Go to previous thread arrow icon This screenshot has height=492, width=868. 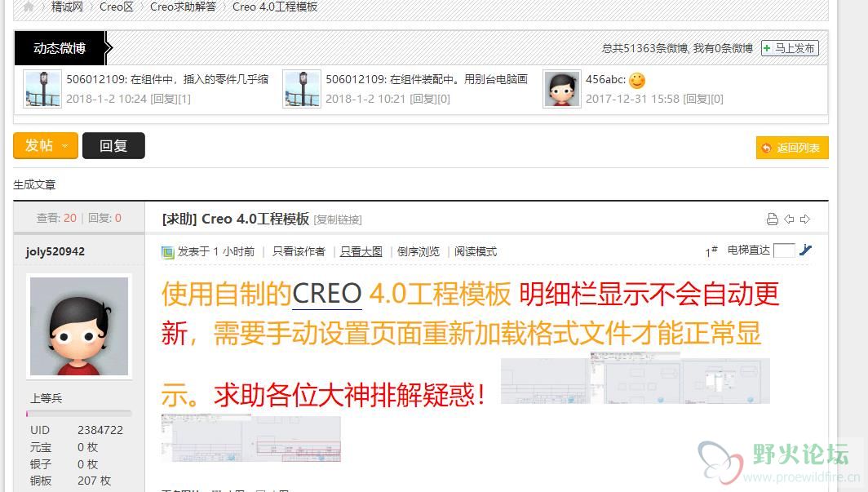(x=789, y=219)
